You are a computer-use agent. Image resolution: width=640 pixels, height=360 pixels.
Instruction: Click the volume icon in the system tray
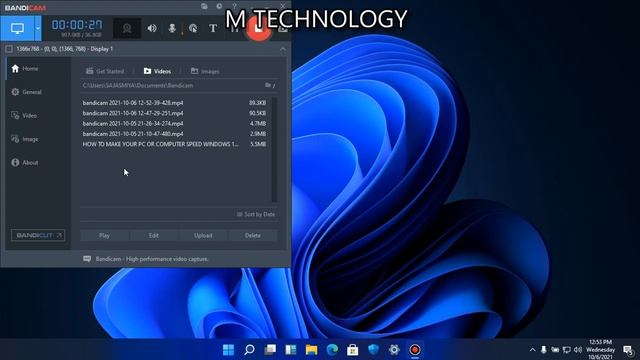(x=578, y=350)
